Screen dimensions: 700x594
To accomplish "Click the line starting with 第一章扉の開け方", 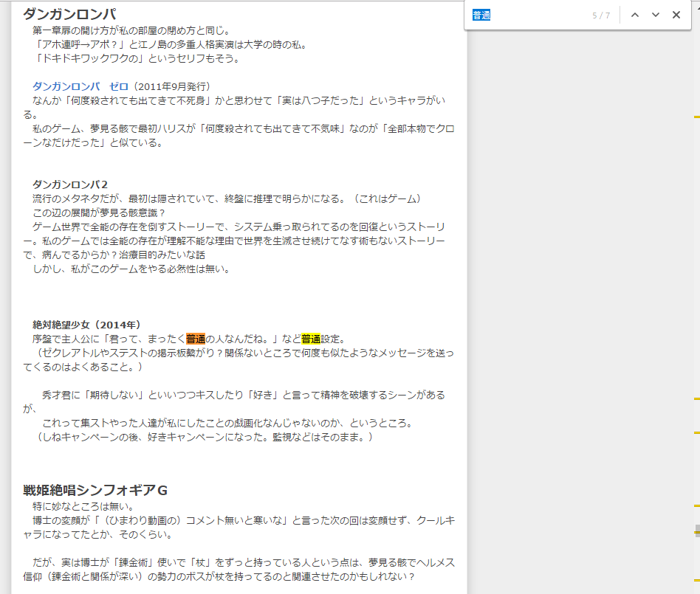I will click(x=131, y=31).
